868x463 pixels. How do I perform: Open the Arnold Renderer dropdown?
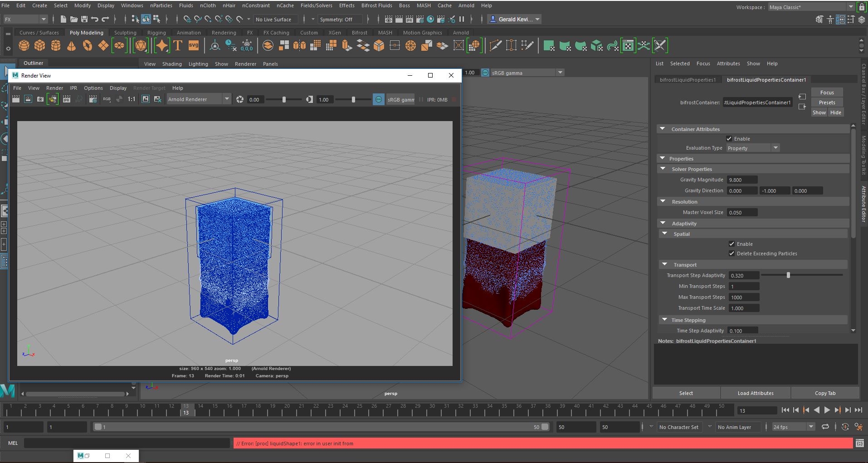(199, 99)
